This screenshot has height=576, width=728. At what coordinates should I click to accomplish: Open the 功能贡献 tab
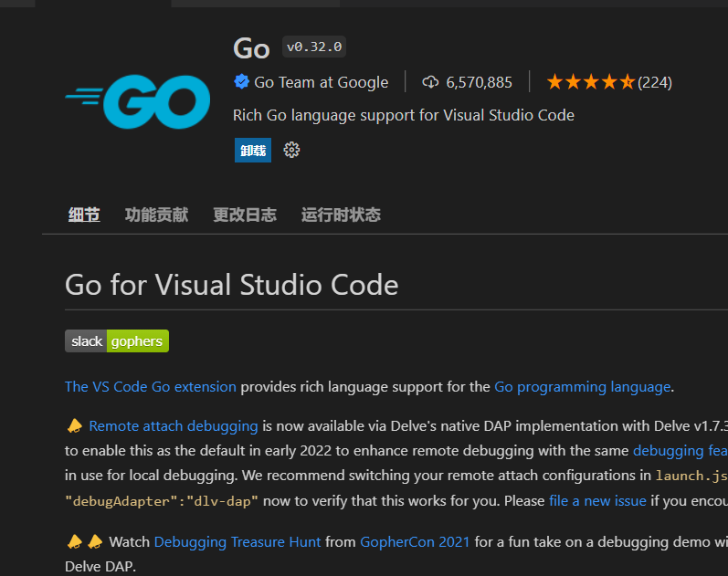coord(156,215)
